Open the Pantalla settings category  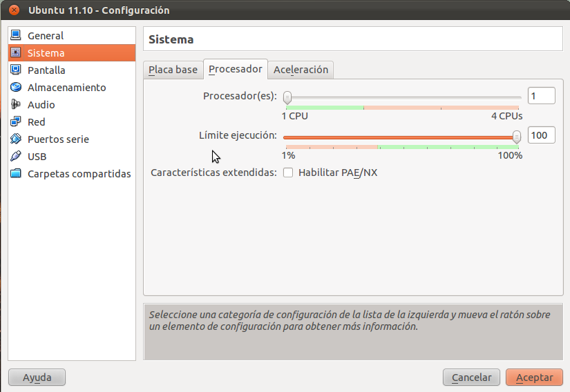(72, 70)
